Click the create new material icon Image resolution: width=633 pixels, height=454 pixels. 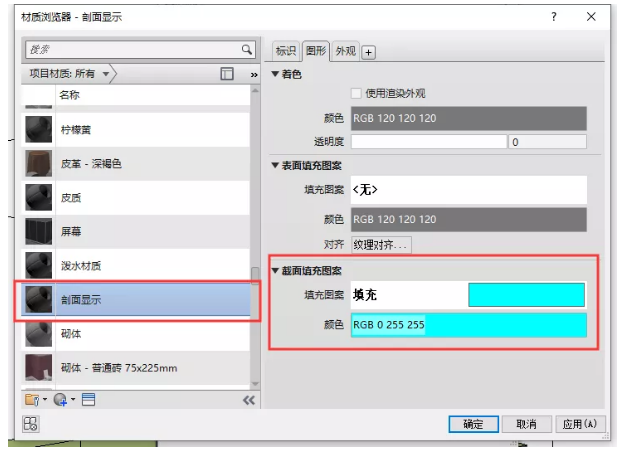(x=62, y=400)
